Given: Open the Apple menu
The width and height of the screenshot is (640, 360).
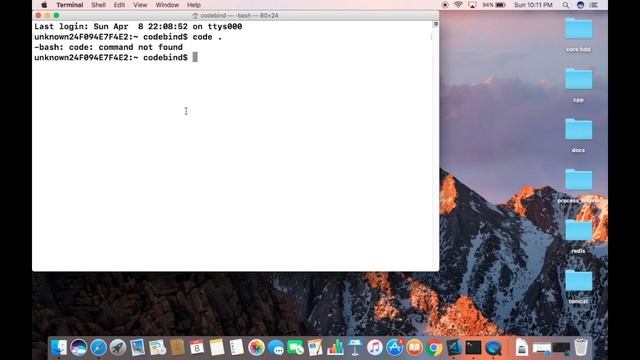Looking at the screenshot, I should [x=44, y=5].
